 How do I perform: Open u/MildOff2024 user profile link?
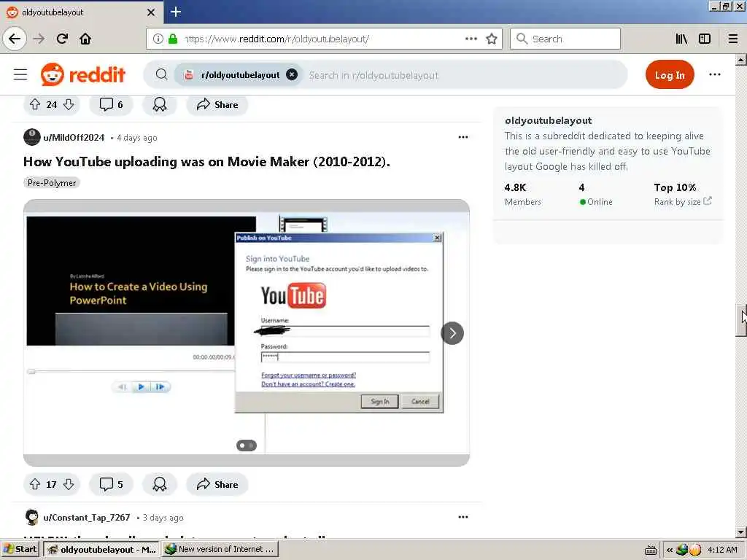click(x=74, y=138)
